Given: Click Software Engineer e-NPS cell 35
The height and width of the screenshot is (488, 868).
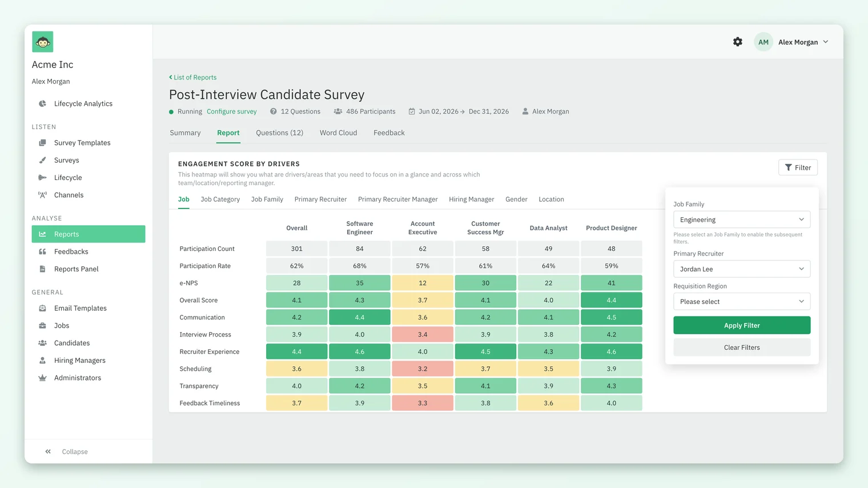Looking at the screenshot, I should coord(360,283).
